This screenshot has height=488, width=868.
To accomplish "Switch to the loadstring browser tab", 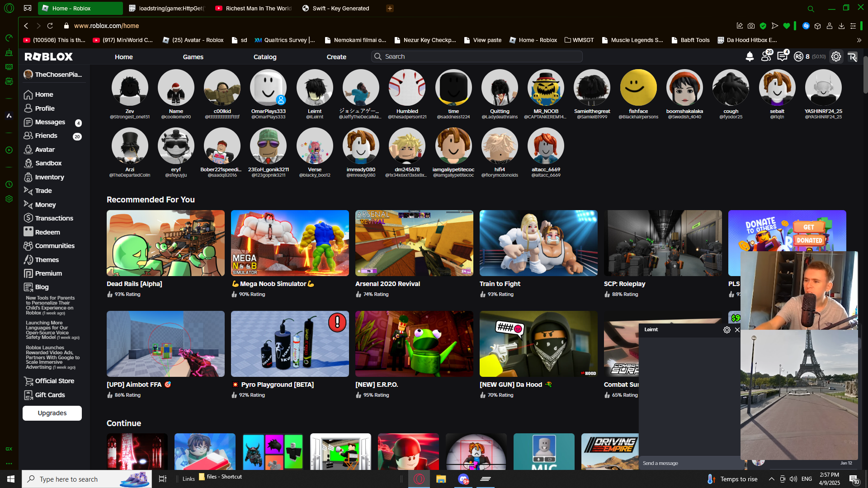I will pyautogui.click(x=167, y=8).
